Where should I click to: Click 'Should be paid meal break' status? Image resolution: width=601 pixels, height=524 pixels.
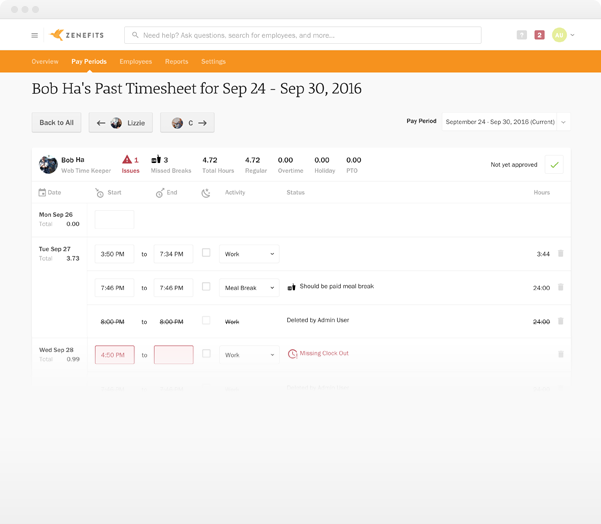(x=337, y=286)
